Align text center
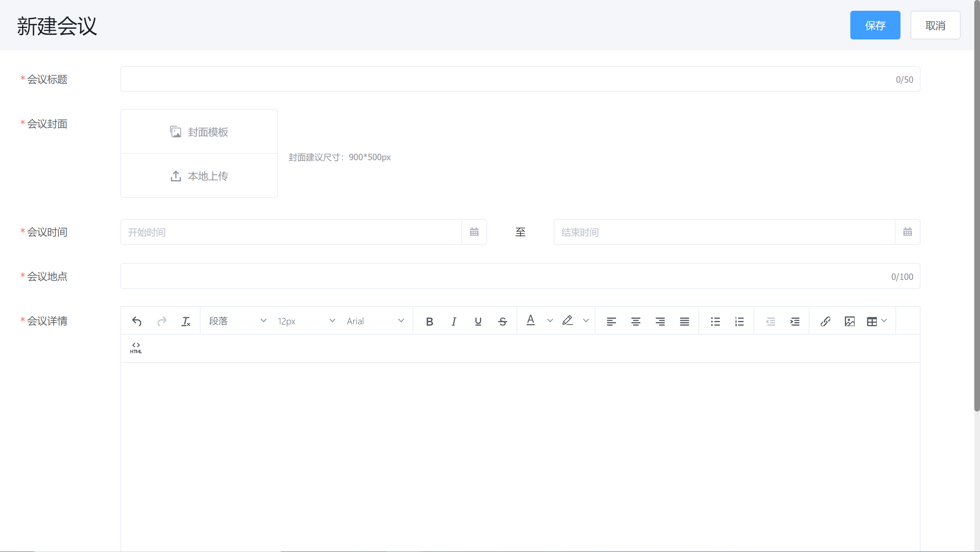Viewport: 980px width, 552px height. click(636, 321)
